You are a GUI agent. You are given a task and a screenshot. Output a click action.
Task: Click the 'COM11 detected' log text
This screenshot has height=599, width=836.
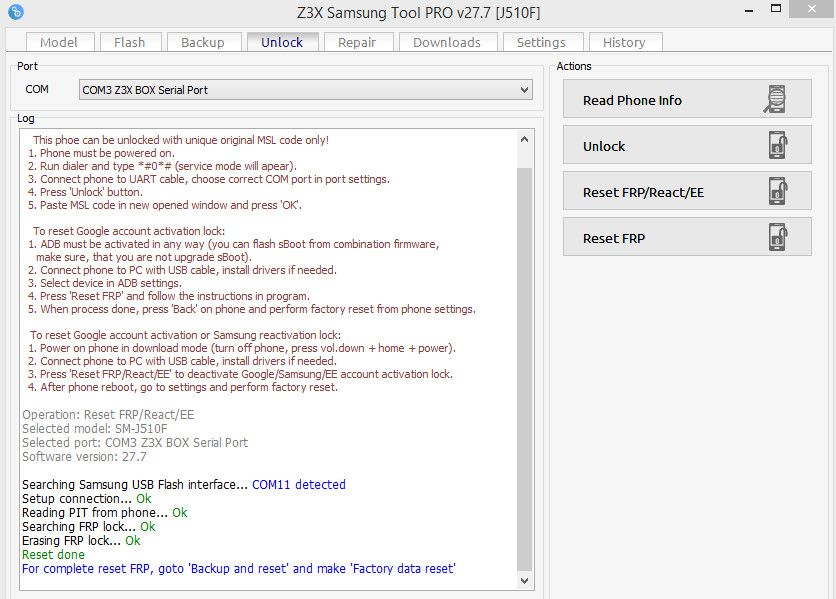[299, 484]
